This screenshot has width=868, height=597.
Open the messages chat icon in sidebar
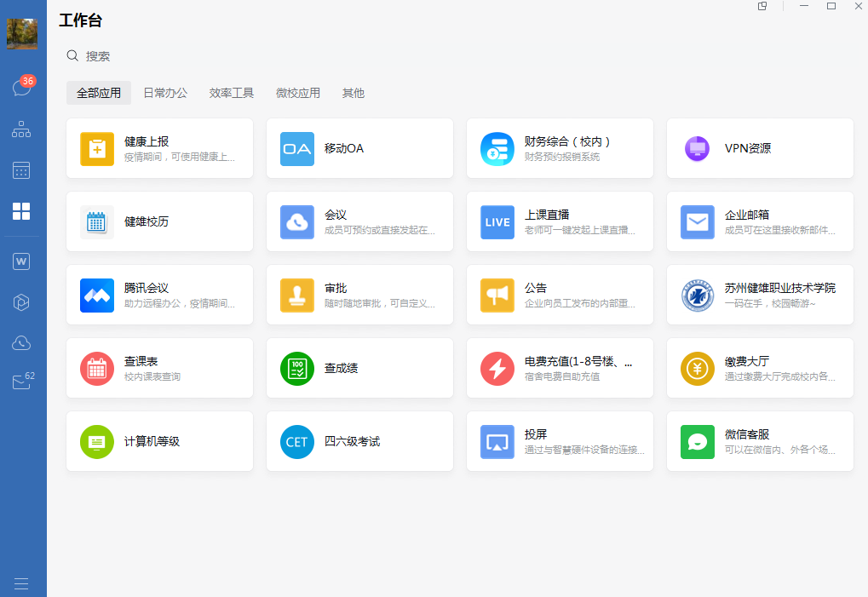(x=21, y=88)
